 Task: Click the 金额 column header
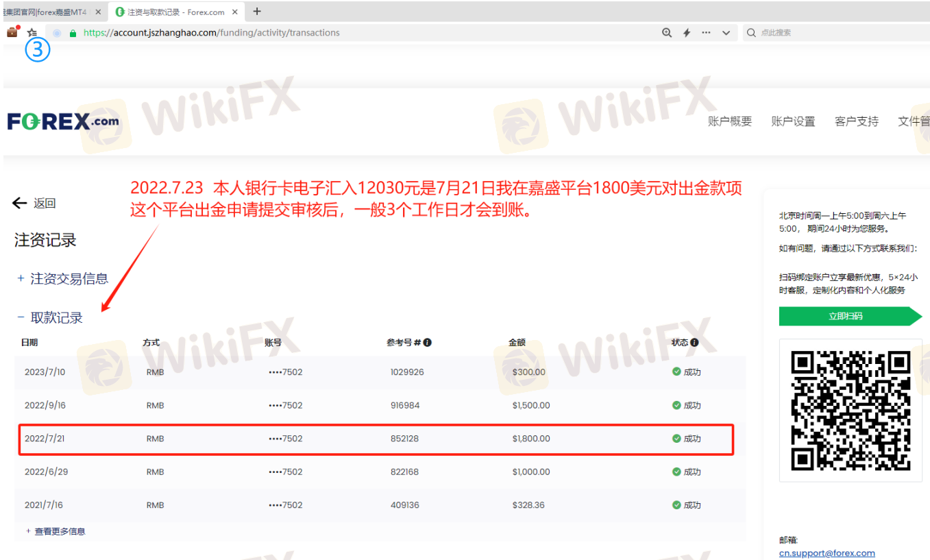click(x=517, y=342)
